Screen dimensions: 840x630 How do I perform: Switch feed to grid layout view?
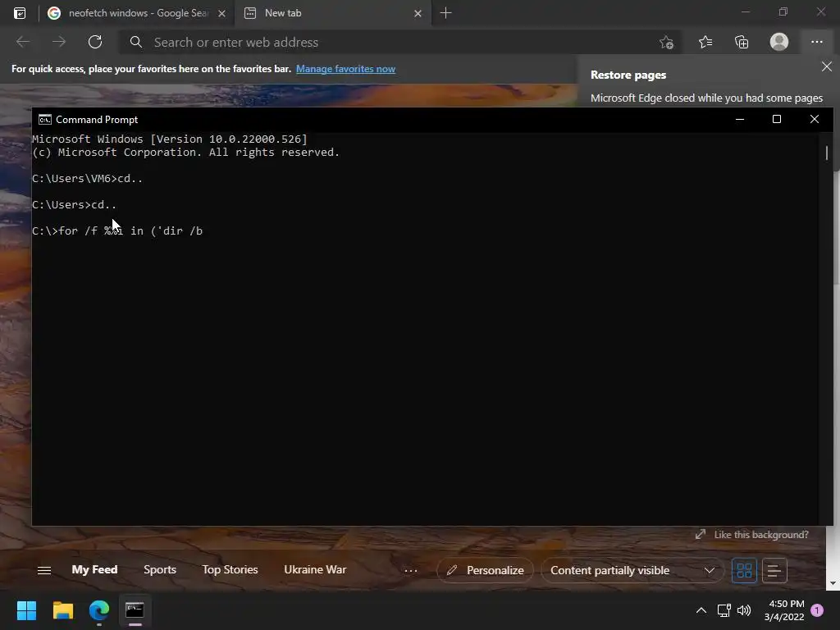pyautogui.click(x=744, y=571)
